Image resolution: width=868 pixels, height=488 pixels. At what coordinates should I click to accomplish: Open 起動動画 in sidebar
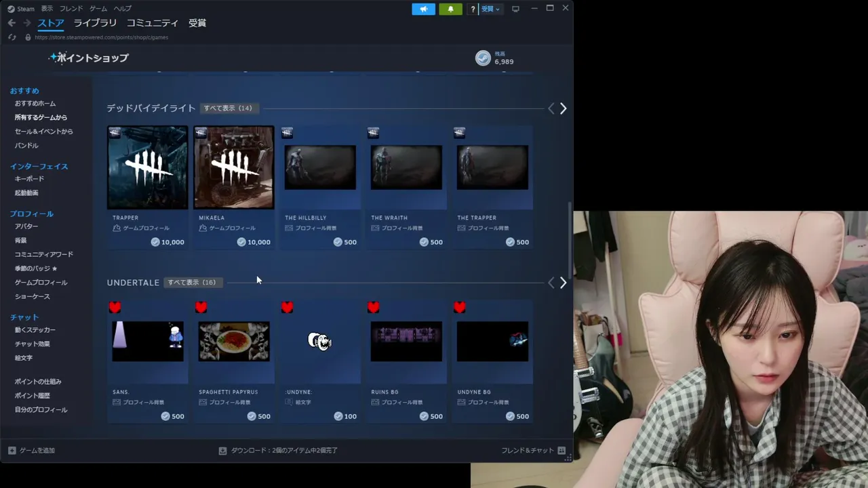26,193
